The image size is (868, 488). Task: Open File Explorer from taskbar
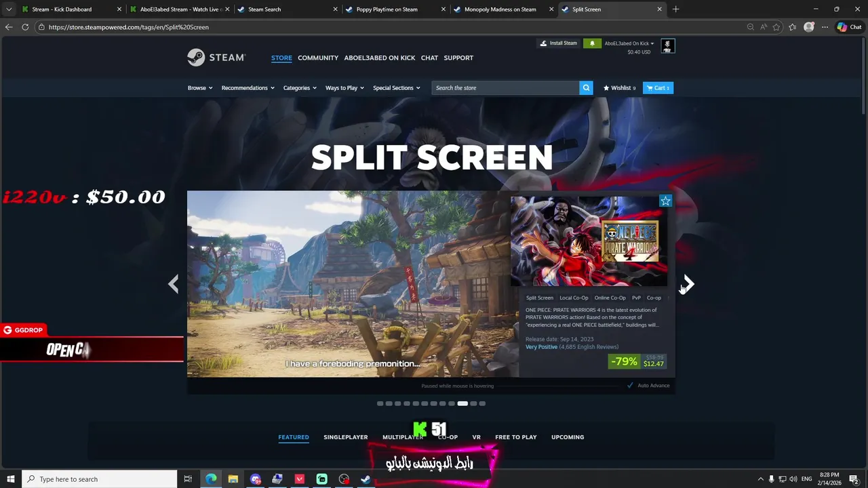click(x=233, y=479)
